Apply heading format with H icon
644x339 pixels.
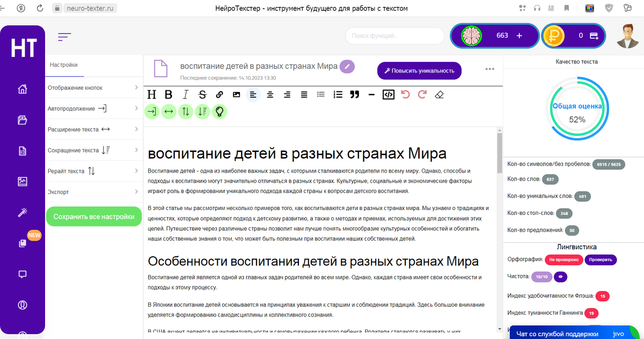[152, 95]
